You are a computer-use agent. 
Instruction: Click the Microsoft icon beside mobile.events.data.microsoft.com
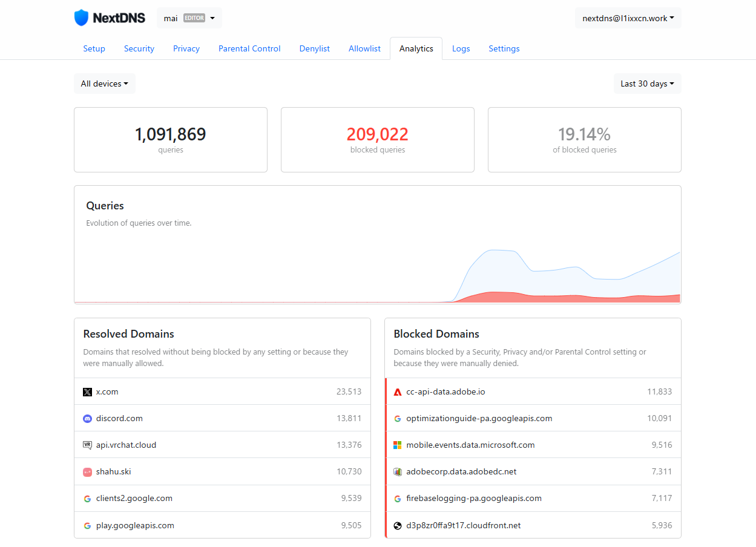398,445
